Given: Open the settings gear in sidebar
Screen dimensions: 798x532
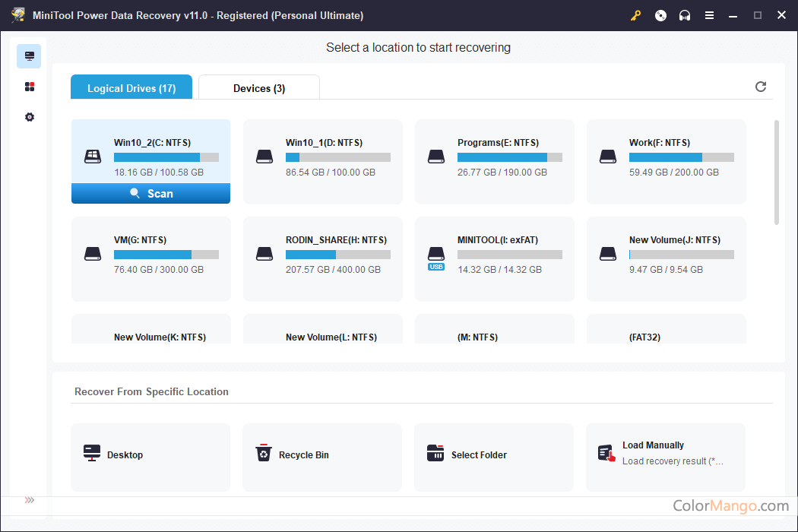Looking at the screenshot, I should tap(30, 117).
